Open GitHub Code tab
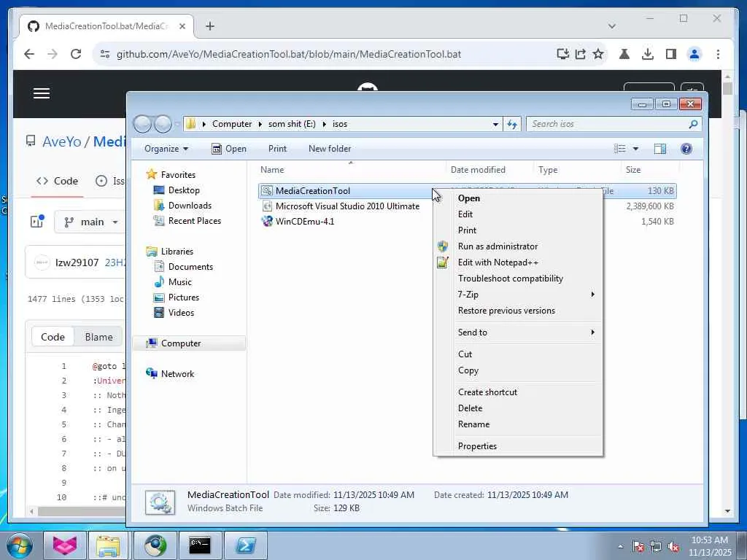Screen dimensions: 747x560 click(57, 182)
